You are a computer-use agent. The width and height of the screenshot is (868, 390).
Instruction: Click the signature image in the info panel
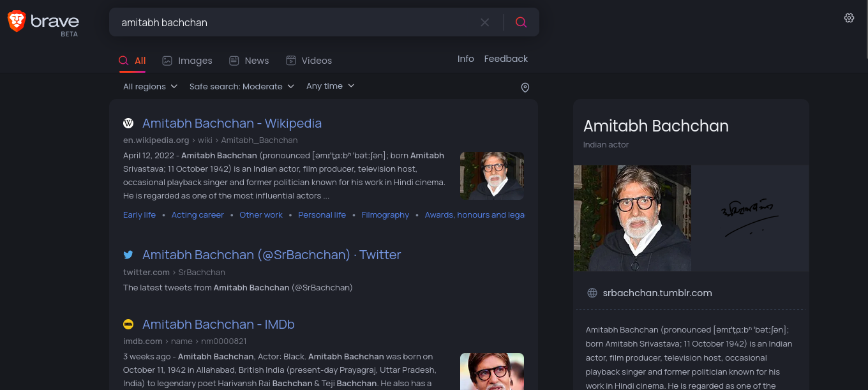coord(751,218)
